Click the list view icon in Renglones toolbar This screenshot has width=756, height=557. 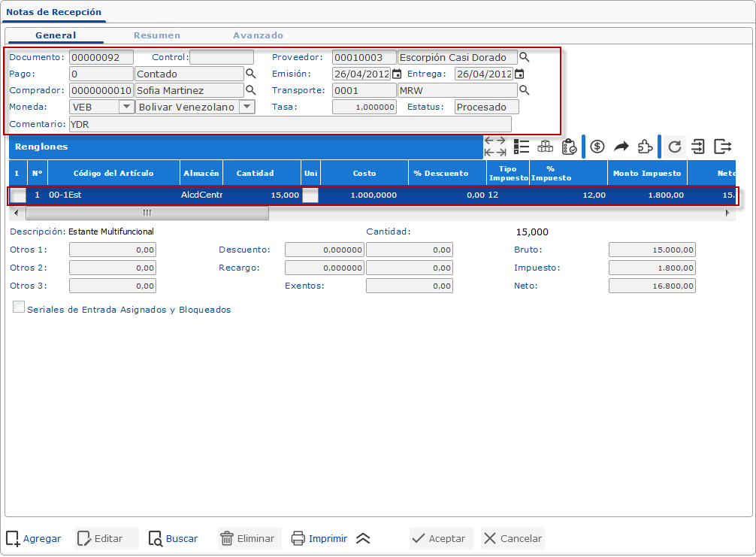point(522,146)
